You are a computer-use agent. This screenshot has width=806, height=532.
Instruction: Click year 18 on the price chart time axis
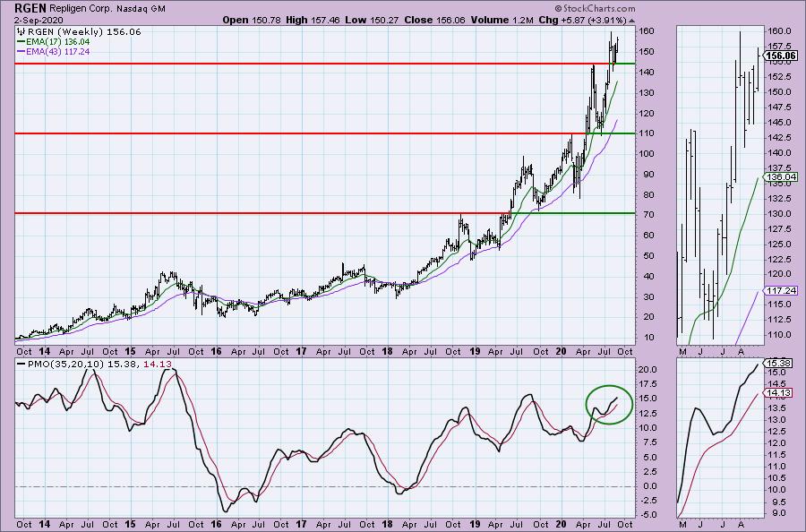pos(388,352)
